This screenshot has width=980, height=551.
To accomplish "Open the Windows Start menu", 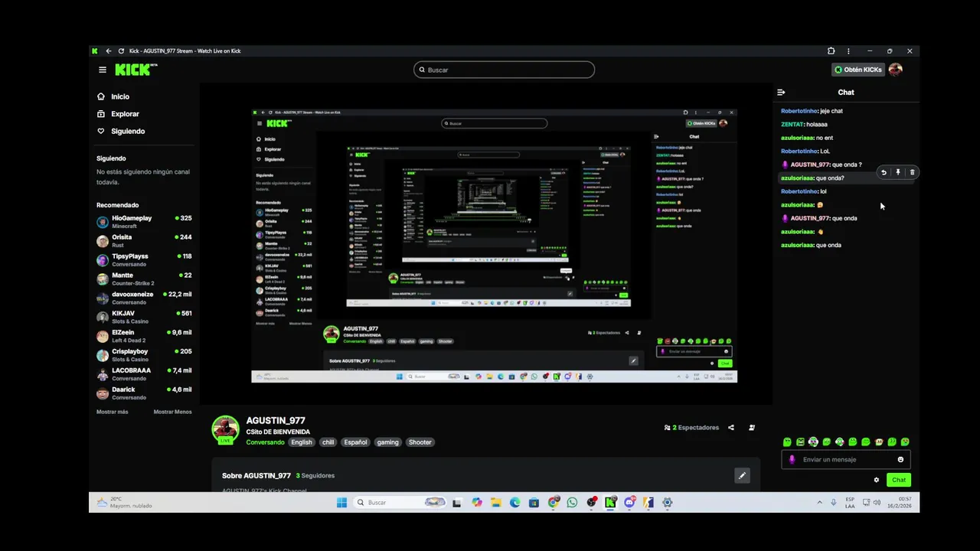I will click(x=341, y=503).
